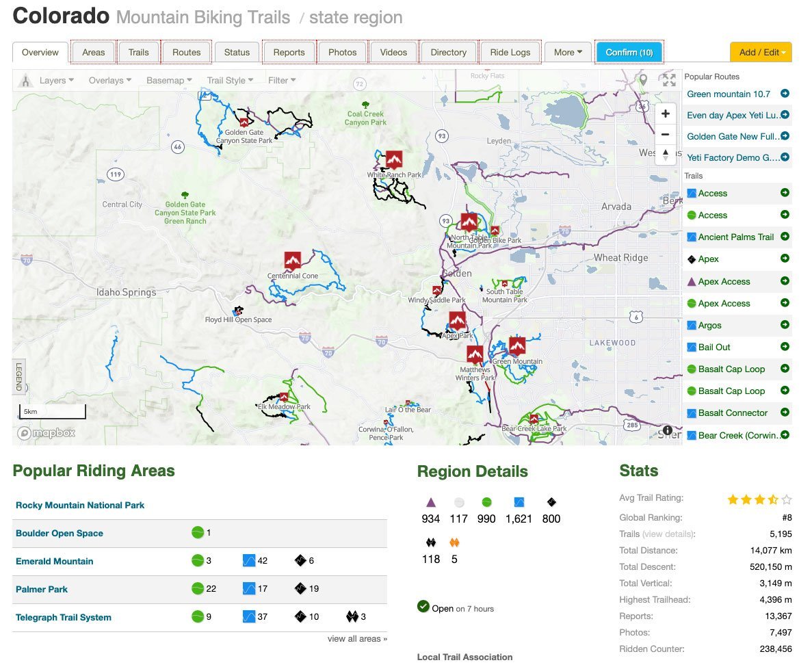Open the Status tab
Screen dimensions: 812x667
pyautogui.click(x=237, y=52)
